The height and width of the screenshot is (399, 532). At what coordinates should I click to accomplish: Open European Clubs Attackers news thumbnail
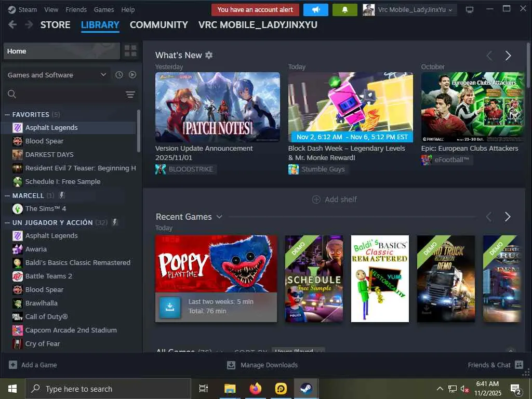pyautogui.click(x=473, y=107)
